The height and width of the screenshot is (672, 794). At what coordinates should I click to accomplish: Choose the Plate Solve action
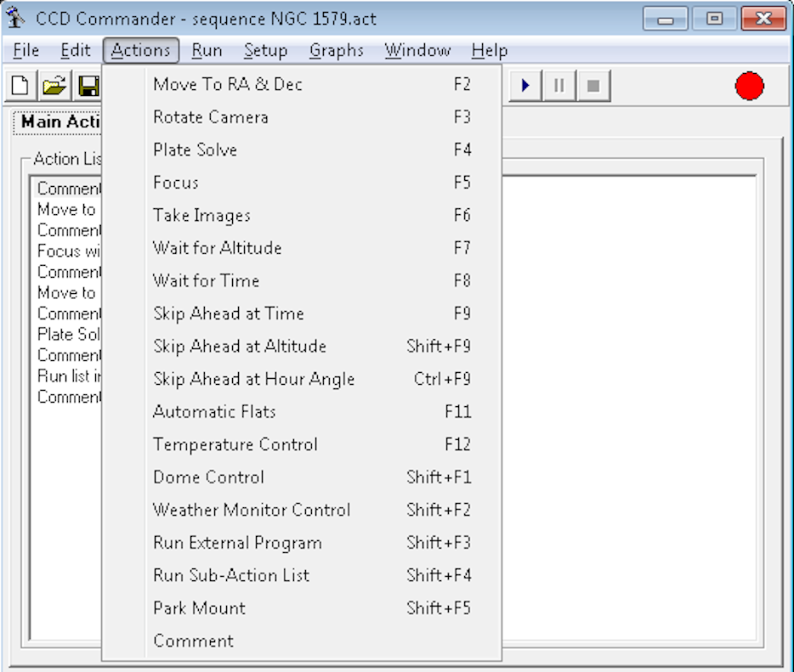pos(193,150)
